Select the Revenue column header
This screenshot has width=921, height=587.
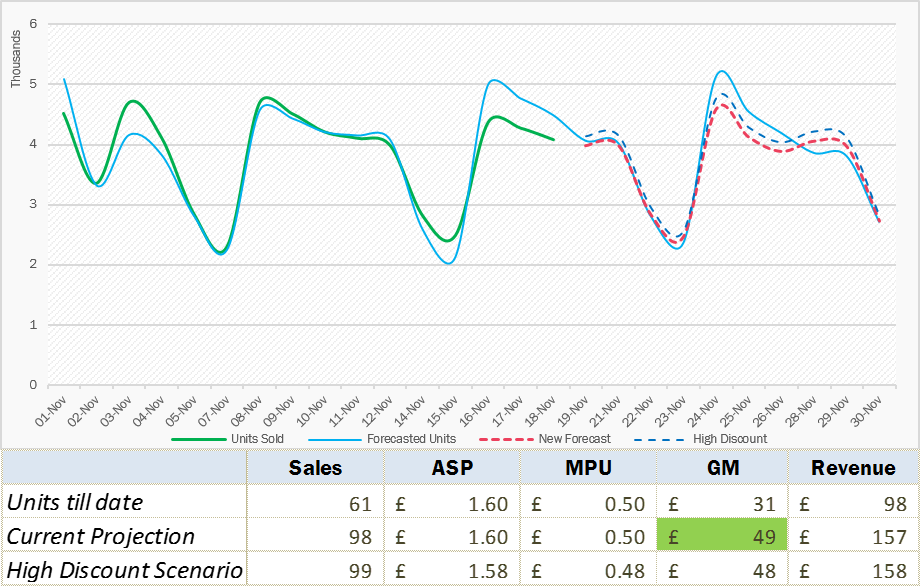pos(853,468)
